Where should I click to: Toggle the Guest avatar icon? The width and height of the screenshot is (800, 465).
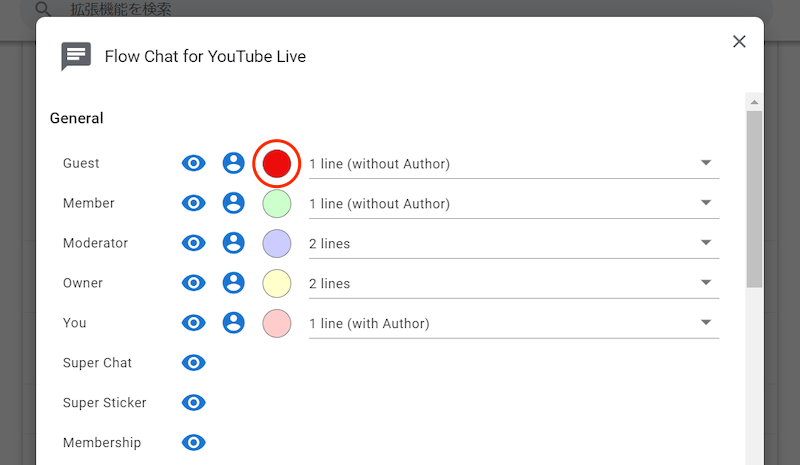233,163
